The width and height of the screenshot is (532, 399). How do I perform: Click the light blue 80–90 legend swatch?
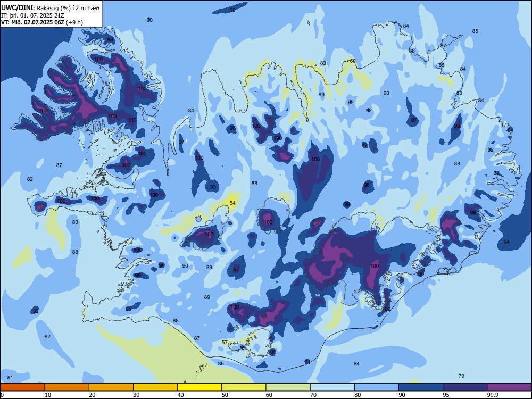377,387
